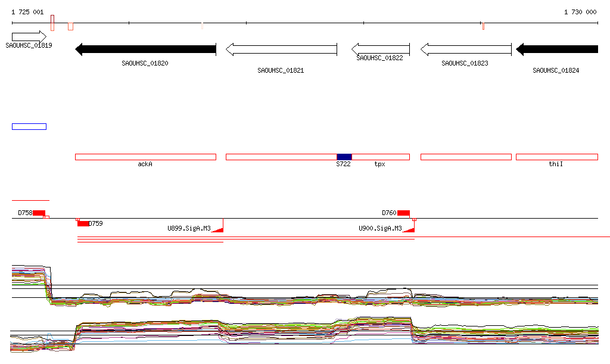
Task: Click the ackA red outlined segment
Action: click(x=145, y=157)
